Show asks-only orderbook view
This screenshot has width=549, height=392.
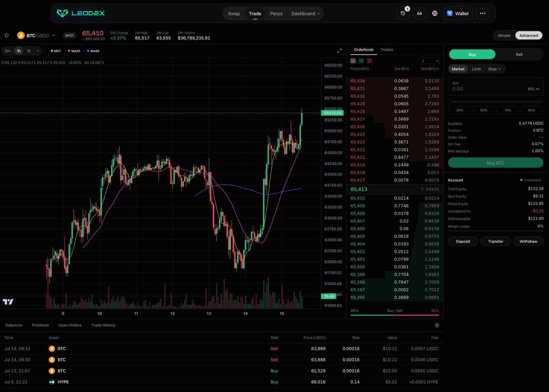[x=370, y=61]
